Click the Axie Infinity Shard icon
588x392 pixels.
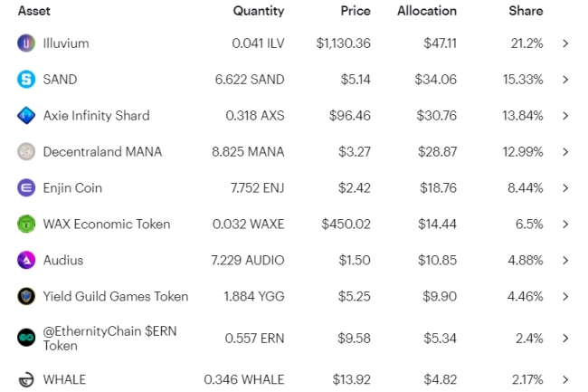[x=26, y=116]
